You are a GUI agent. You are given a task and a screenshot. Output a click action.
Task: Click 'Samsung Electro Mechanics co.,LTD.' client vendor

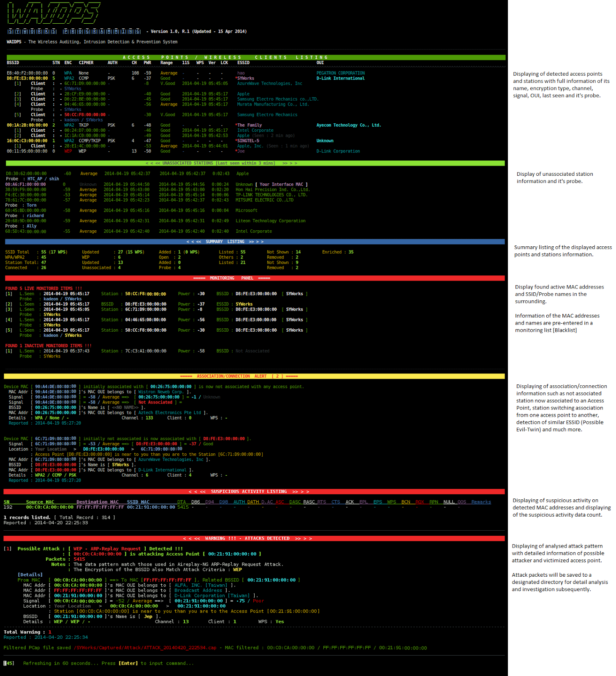tap(278, 99)
